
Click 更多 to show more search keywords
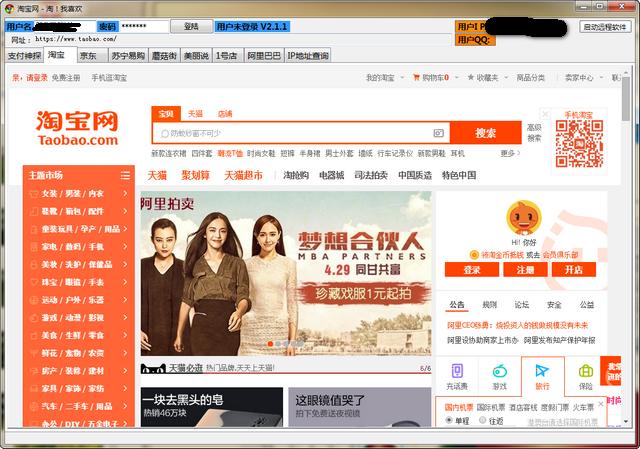pyautogui.click(x=510, y=153)
